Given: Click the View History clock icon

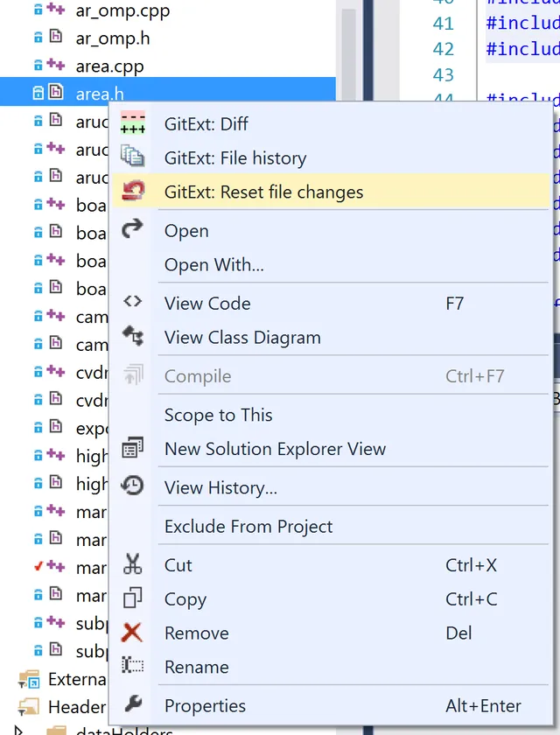Looking at the screenshot, I should (133, 487).
